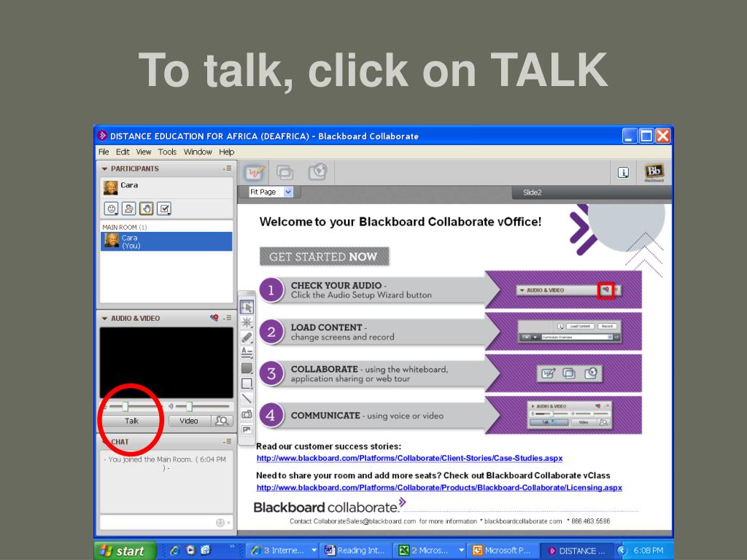The height and width of the screenshot is (560, 747).
Task: Click the media player quick launch icon
Action: point(190,550)
